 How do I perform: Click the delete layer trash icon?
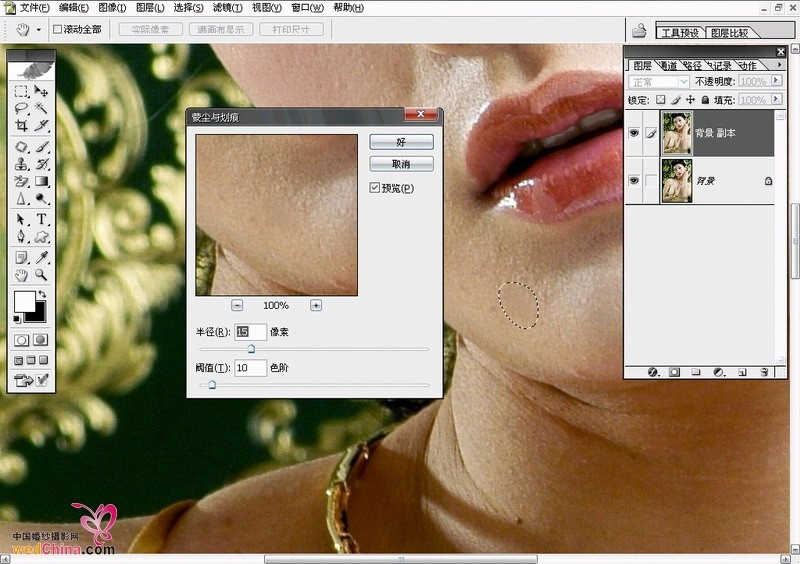click(764, 372)
